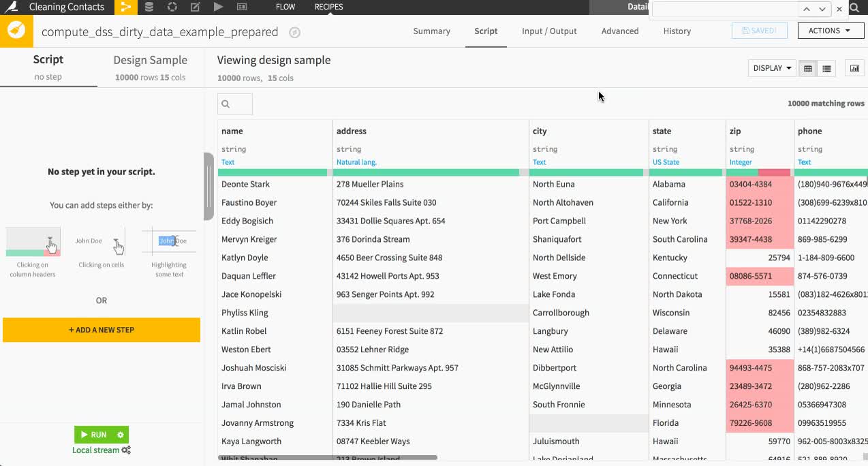Select phone cell 874-576-0739

click(x=831, y=276)
